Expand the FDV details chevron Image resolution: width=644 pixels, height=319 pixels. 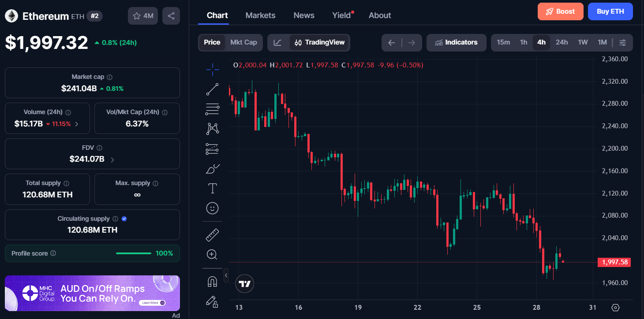pyautogui.click(x=112, y=159)
